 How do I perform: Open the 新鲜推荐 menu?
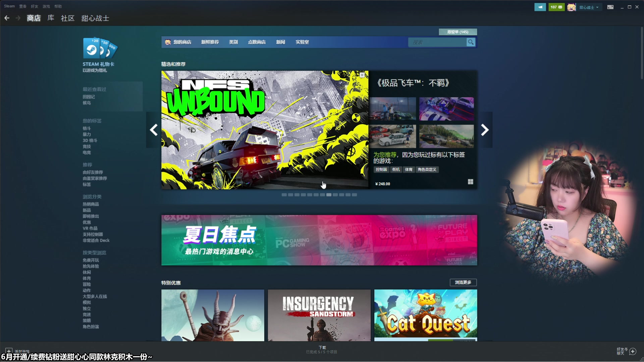coord(210,42)
